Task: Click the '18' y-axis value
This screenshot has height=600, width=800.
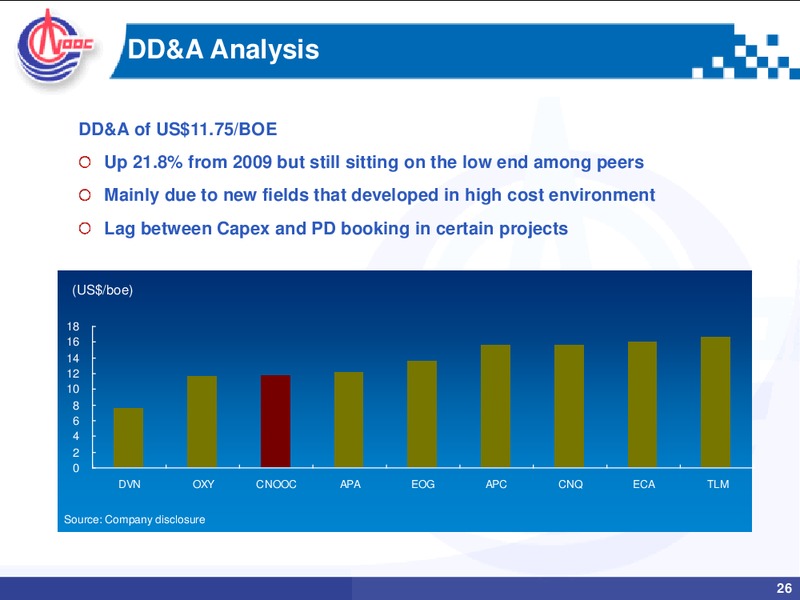Action: [73, 327]
